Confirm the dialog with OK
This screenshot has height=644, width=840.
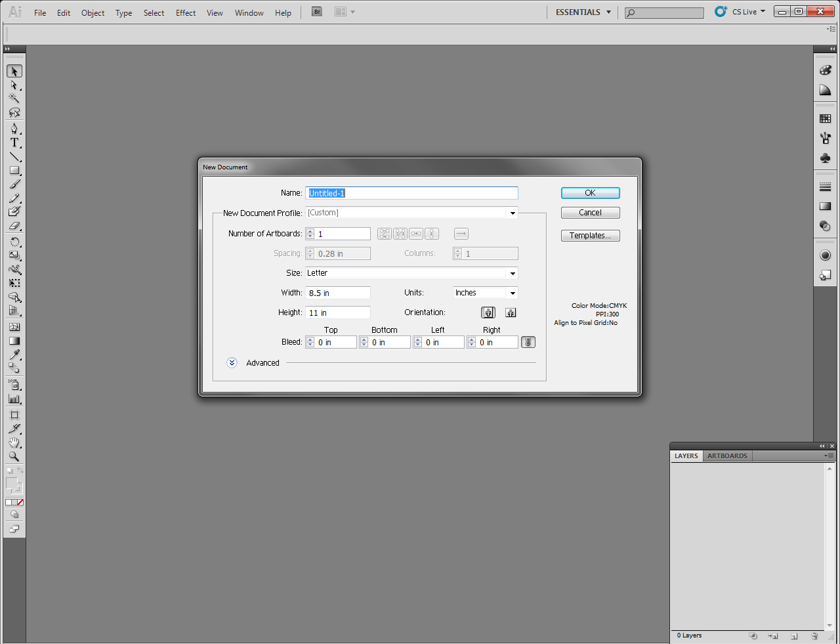click(x=591, y=193)
